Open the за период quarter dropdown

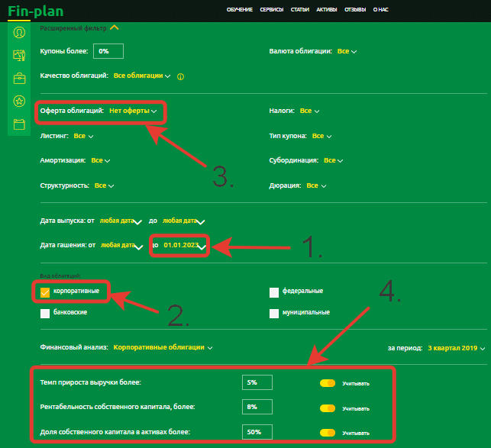coord(455,347)
